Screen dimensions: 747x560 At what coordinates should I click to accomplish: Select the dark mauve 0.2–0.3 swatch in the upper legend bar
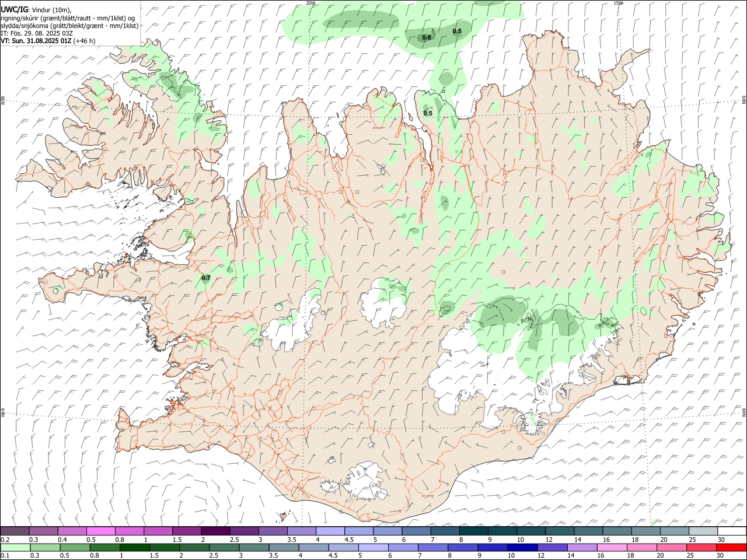coord(15,531)
